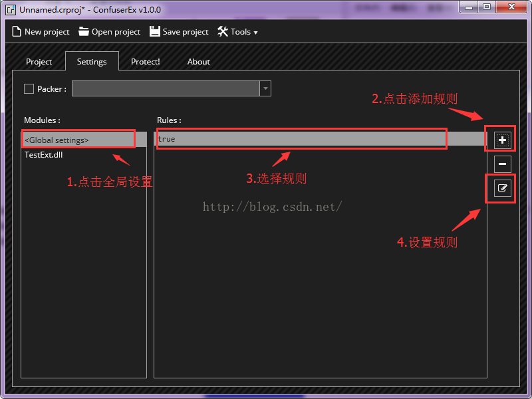The image size is (532, 399).
Task: Switch to the Project tab
Action: click(39, 62)
